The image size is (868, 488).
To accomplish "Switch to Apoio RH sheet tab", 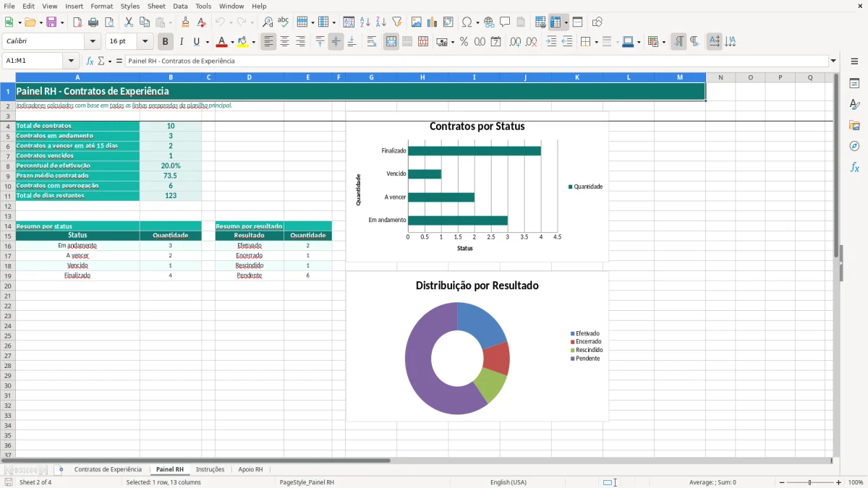I will coord(251,470).
